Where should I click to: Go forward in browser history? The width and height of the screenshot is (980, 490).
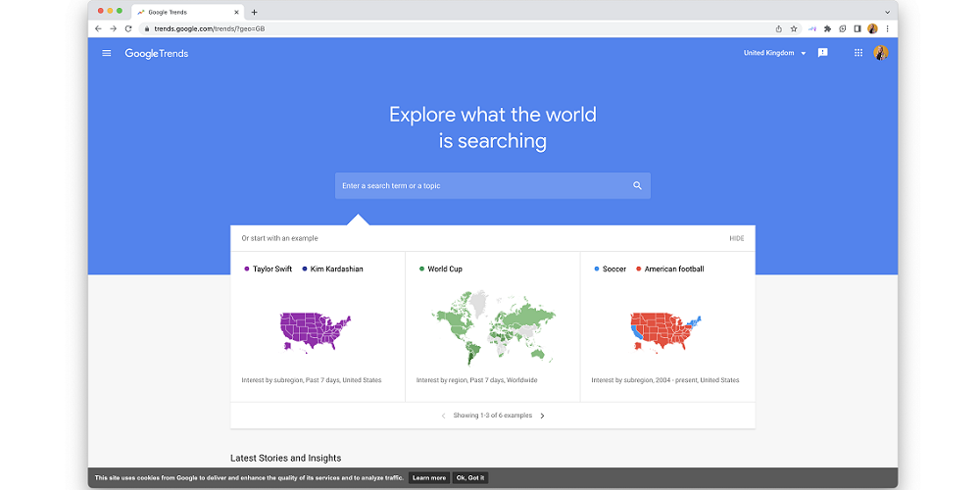pos(113,28)
